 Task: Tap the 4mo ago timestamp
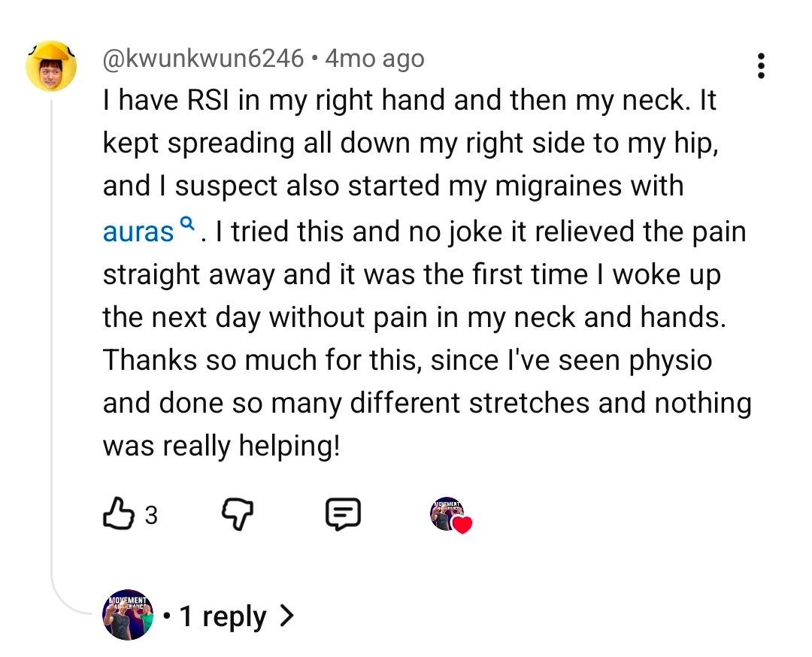click(374, 58)
